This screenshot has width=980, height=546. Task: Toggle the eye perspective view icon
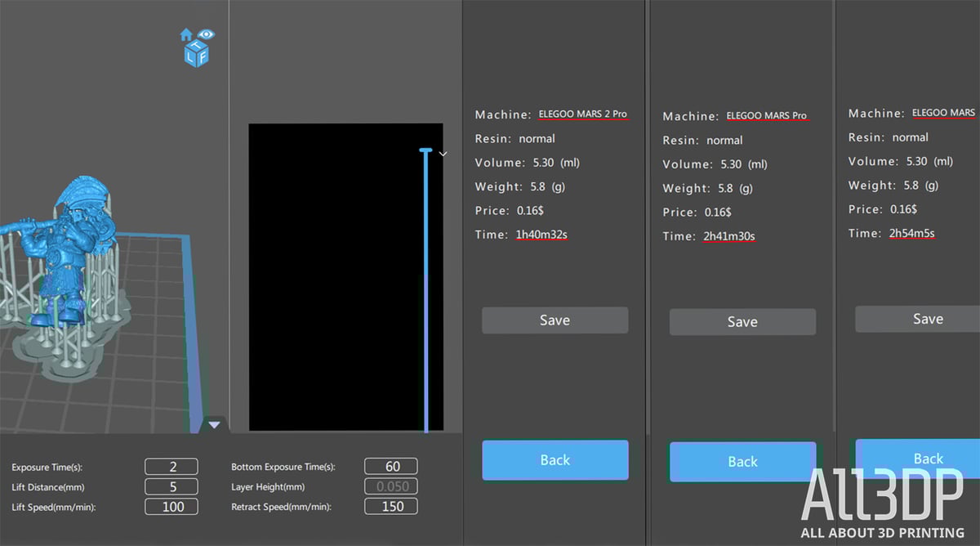pyautogui.click(x=206, y=34)
